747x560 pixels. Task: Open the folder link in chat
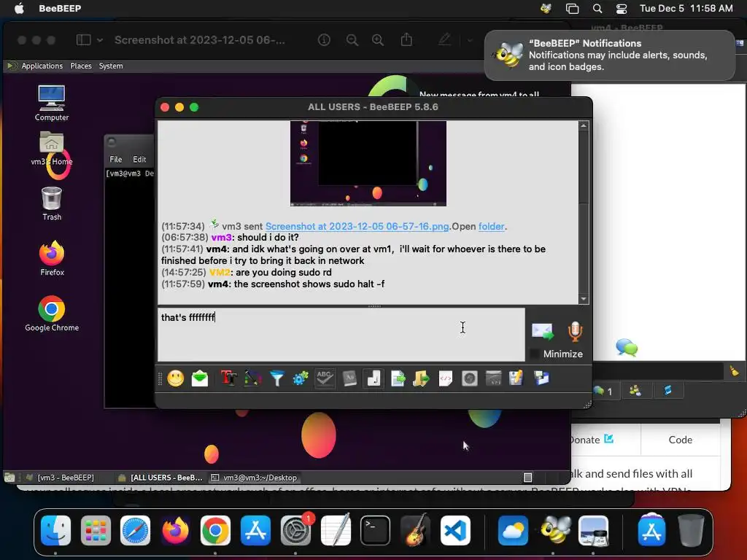[491, 226]
